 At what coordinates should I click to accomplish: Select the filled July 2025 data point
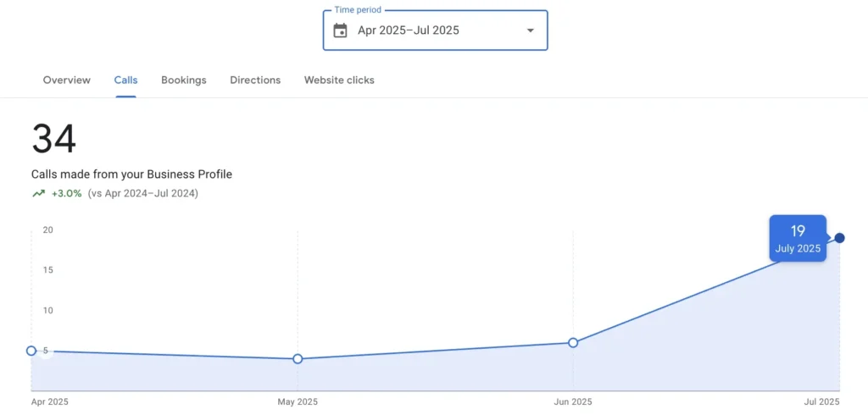tap(839, 238)
